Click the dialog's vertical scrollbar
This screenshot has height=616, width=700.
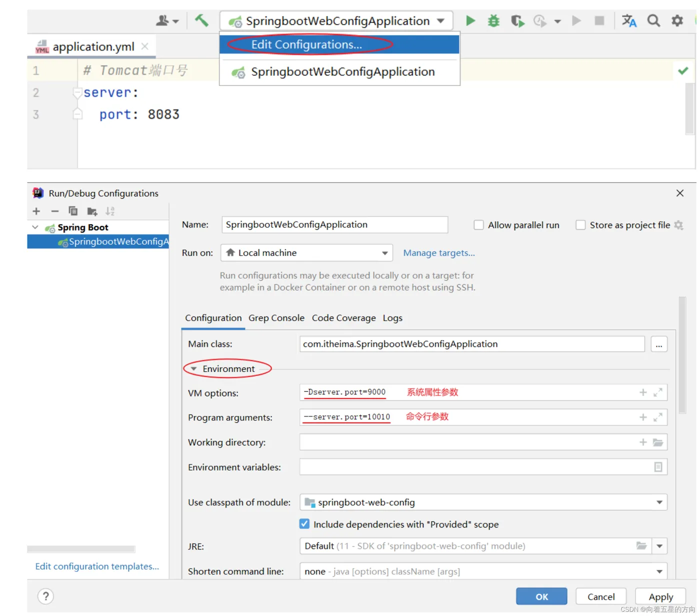coord(682,355)
